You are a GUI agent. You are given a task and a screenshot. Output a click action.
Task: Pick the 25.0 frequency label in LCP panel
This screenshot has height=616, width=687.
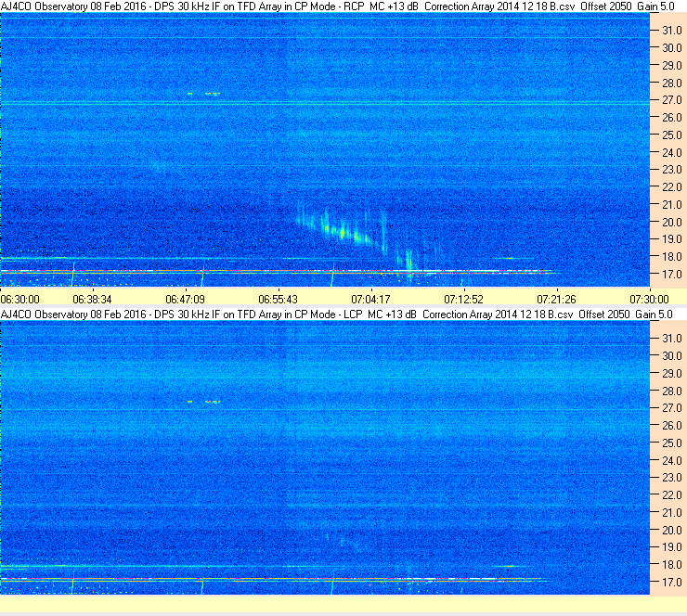(x=671, y=443)
